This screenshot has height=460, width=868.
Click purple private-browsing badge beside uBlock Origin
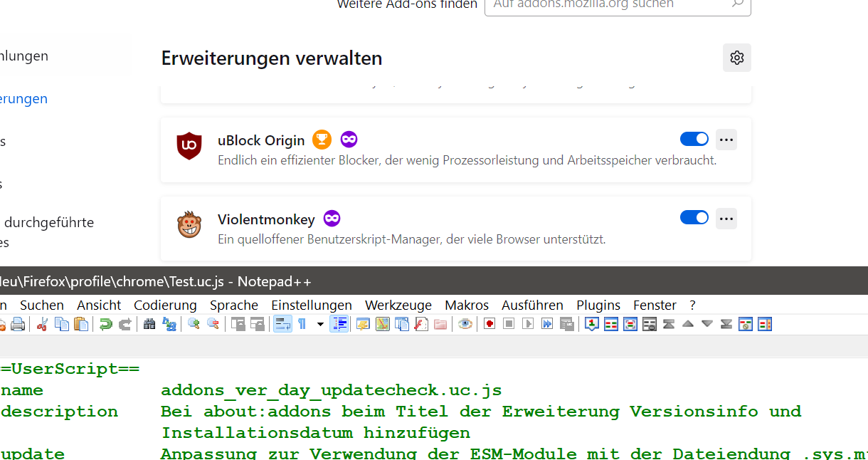348,140
